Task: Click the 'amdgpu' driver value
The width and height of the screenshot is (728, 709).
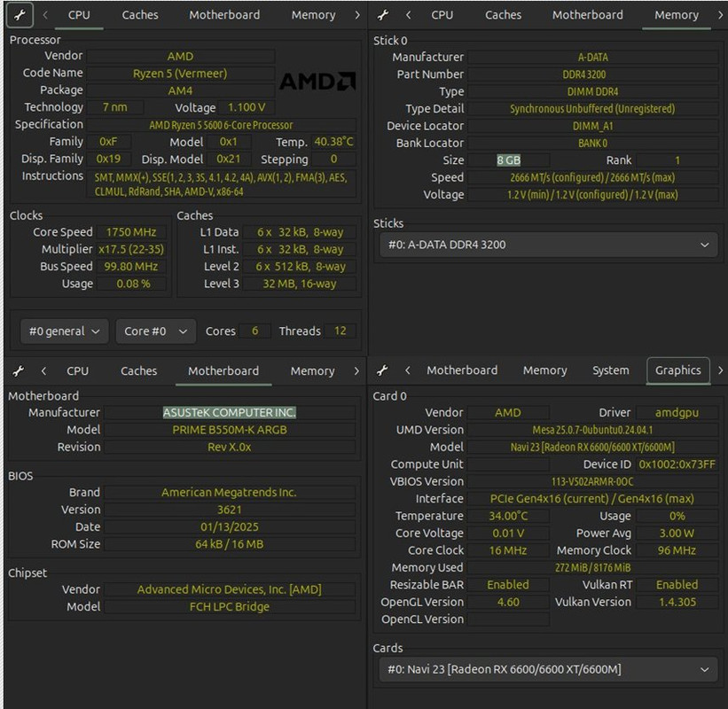Action: [677, 412]
